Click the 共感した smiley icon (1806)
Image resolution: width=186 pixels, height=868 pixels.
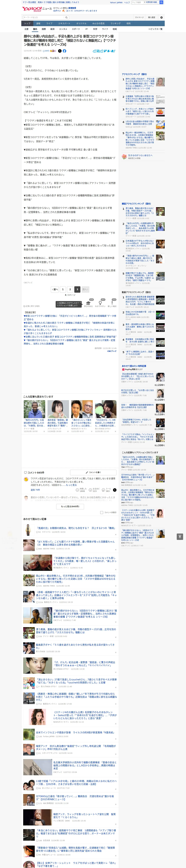pyautogui.click(x=77, y=490)
